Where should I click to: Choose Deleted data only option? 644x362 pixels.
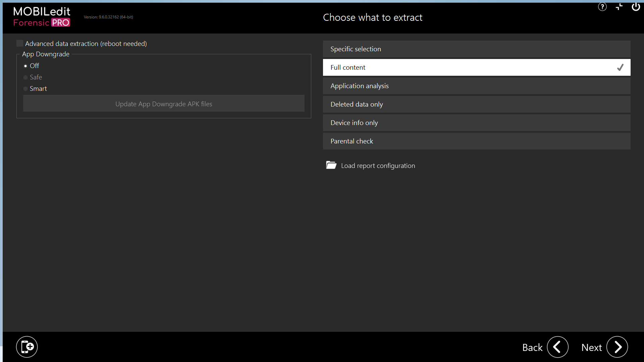click(476, 104)
